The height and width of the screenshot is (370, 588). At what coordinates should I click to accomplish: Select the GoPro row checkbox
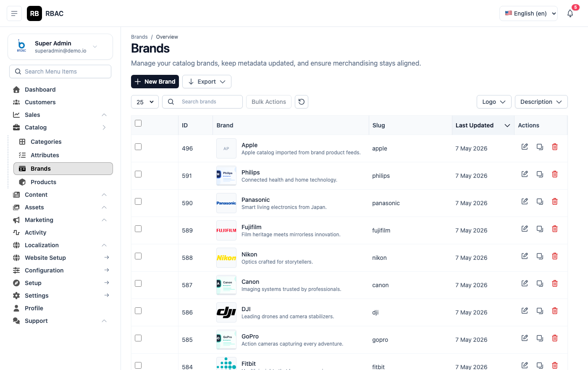[x=138, y=338]
